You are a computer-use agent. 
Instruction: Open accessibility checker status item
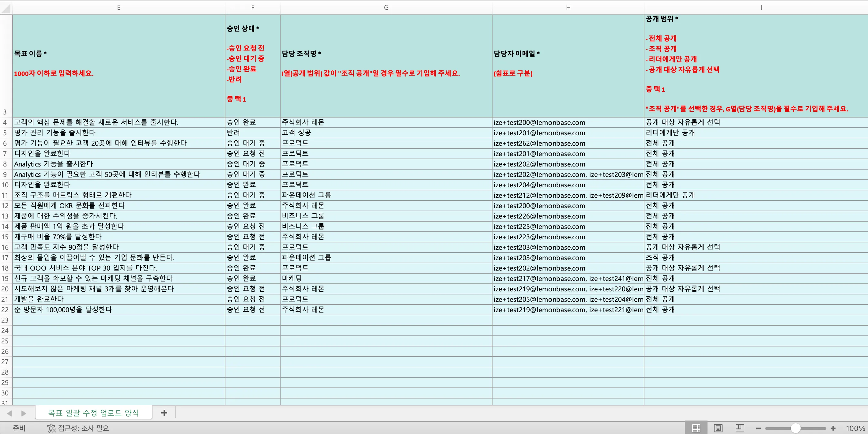pos(78,428)
